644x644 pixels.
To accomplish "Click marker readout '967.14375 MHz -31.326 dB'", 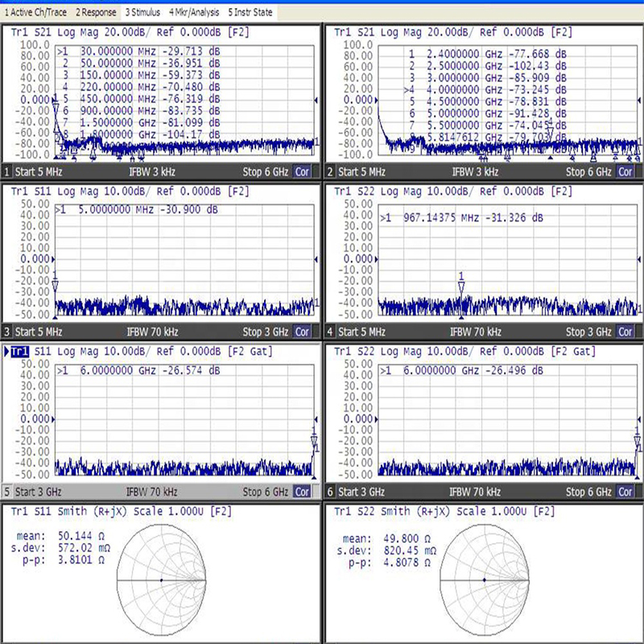I will [x=461, y=218].
